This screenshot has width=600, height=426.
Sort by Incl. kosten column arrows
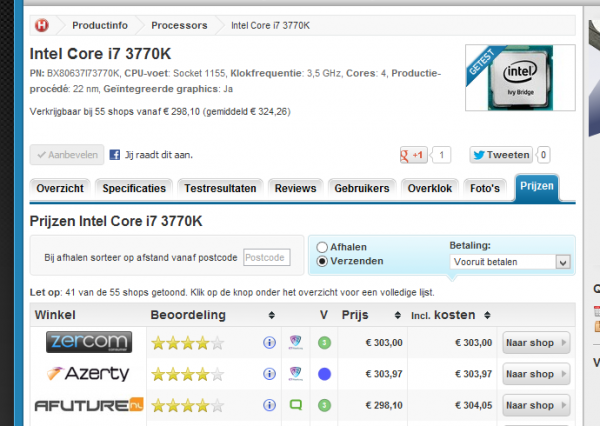[x=487, y=315]
